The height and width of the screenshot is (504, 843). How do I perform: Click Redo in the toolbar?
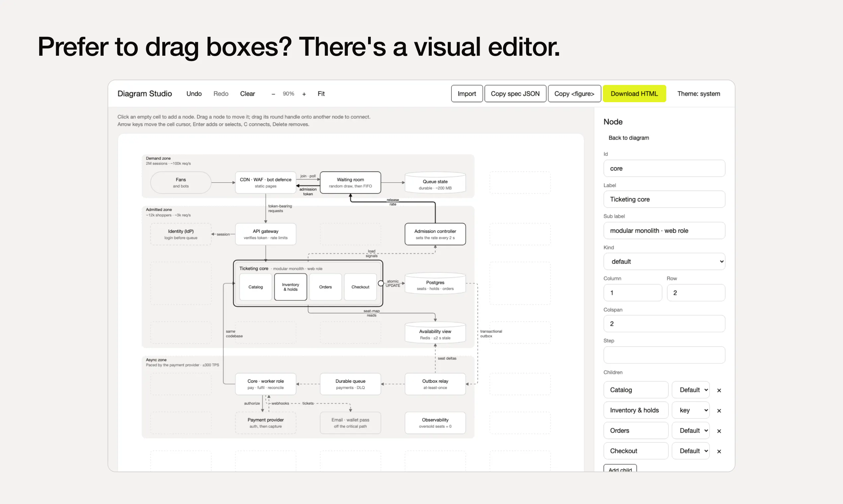point(221,94)
